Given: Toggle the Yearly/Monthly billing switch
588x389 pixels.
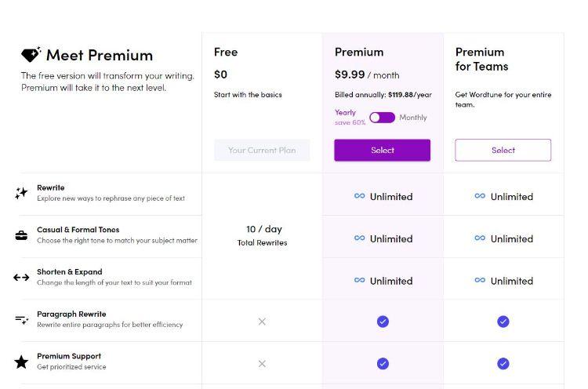Looking at the screenshot, I should [x=382, y=118].
